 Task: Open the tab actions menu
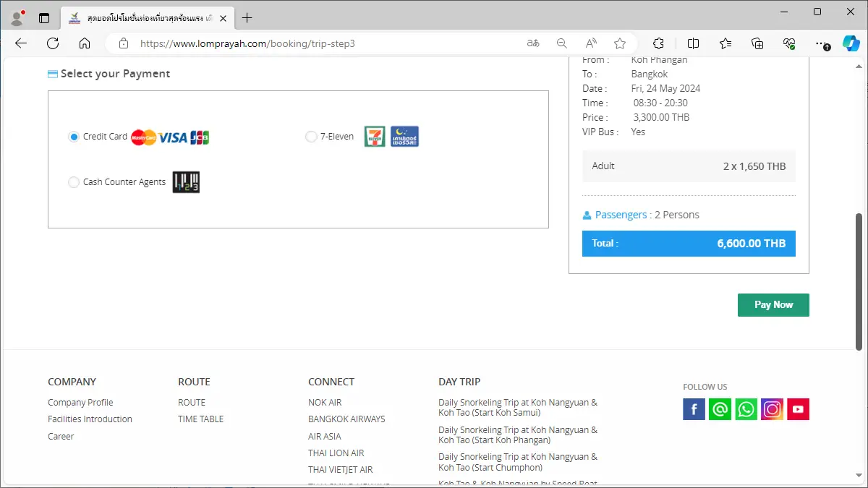click(x=44, y=17)
